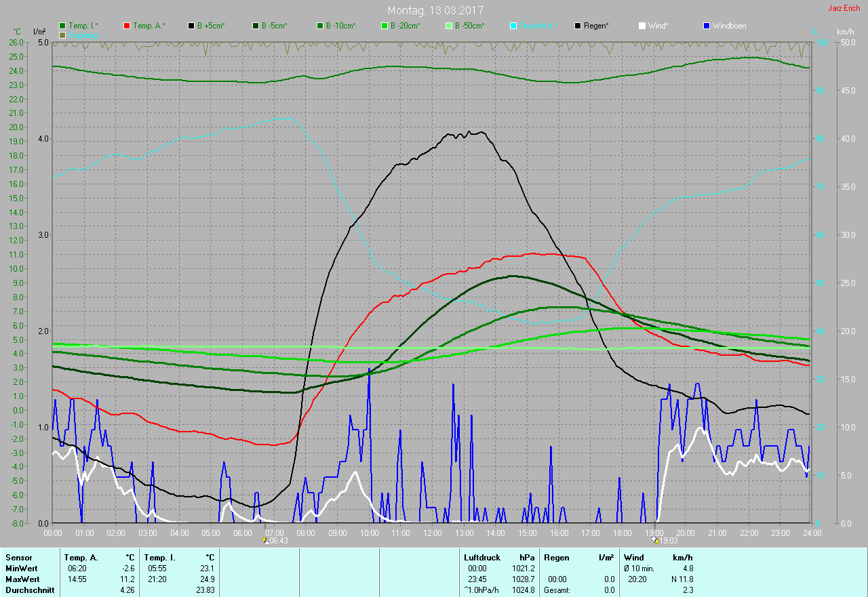Screen dimensions: 868x597
Task: Click the Durchschnitt row label
Action: [28, 590]
